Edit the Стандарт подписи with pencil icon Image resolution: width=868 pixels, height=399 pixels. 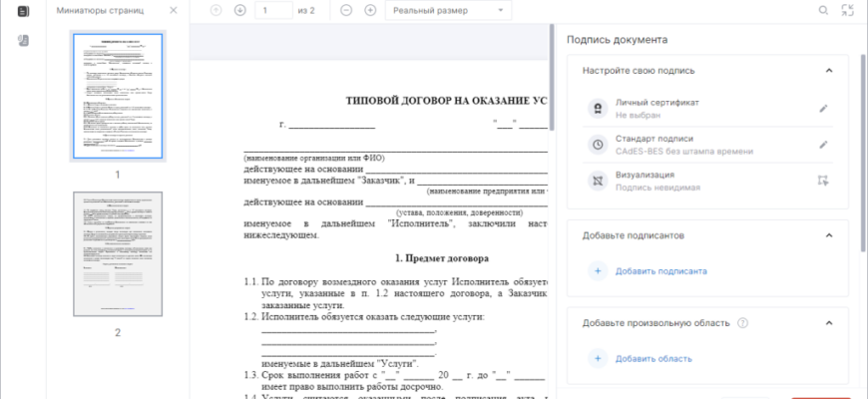[823, 145]
